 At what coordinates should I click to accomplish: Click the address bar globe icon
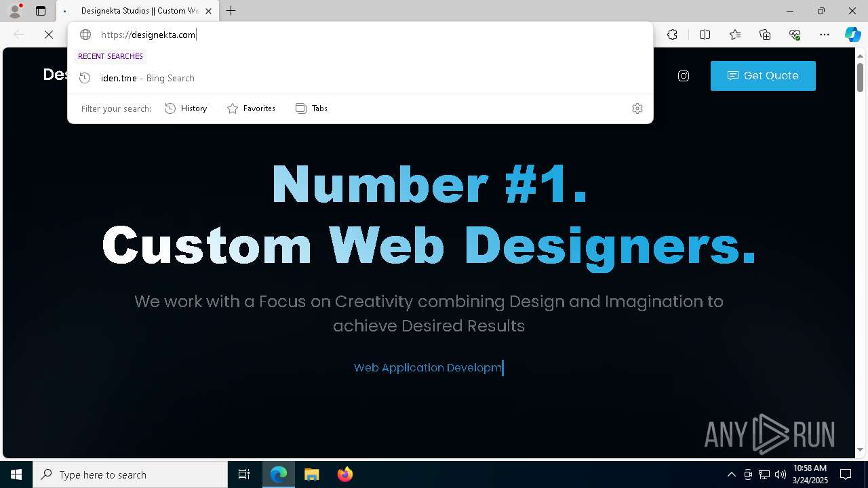(85, 35)
